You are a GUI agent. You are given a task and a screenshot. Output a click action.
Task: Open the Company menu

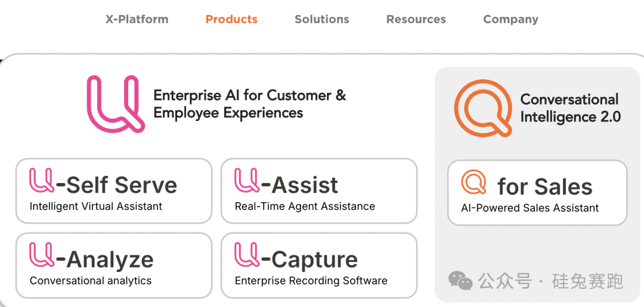[510, 19]
